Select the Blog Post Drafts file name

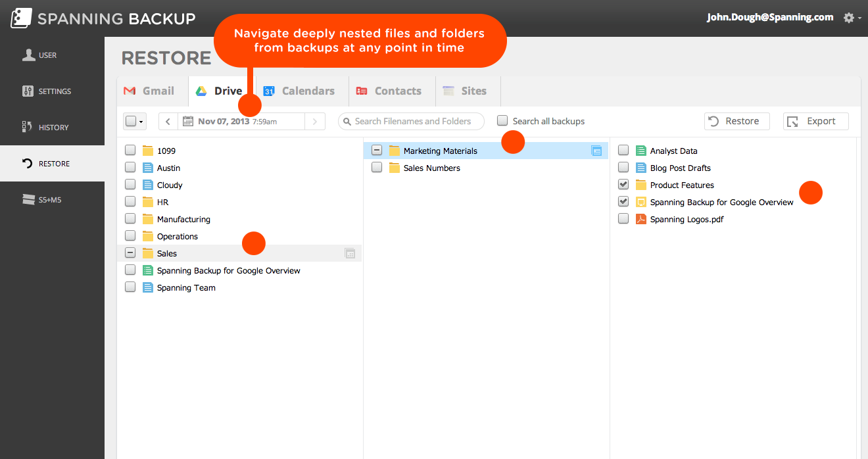point(681,168)
